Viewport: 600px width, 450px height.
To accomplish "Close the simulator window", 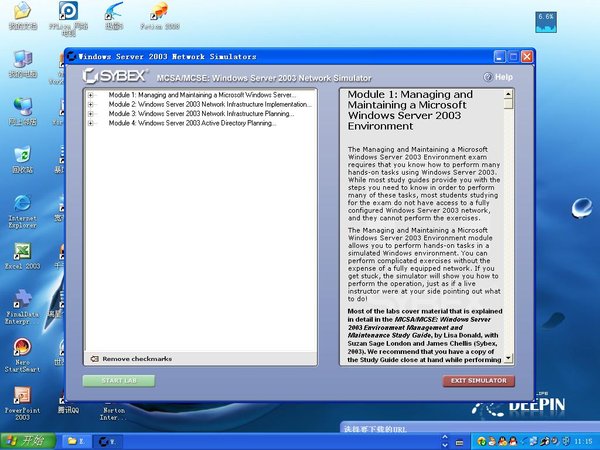I will pos(527,57).
